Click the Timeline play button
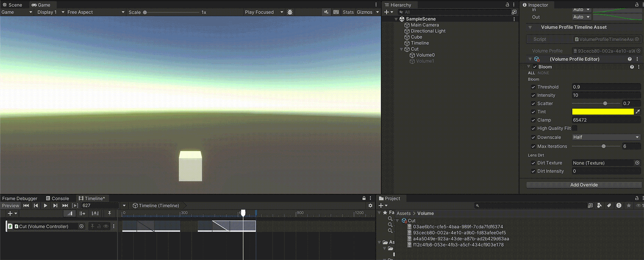 click(45, 206)
